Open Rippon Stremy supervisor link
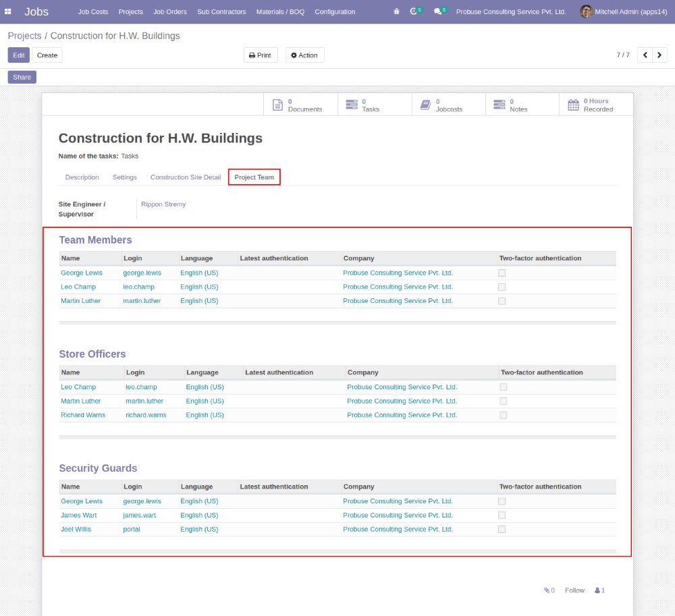Viewport: 675px width, 616px height. 163,204
